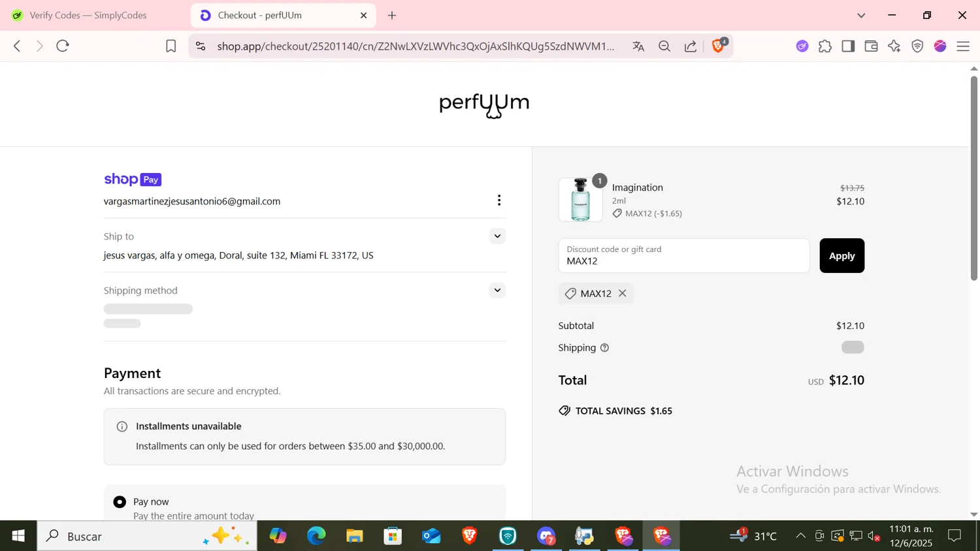This screenshot has width=980, height=551.
Task: Expand the Ship to address section
Action: [497, 236]
